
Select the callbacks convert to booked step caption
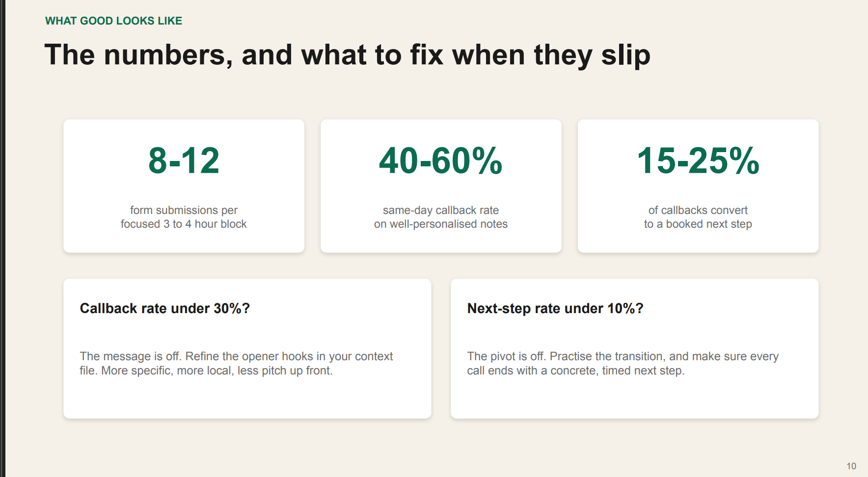tap(698, 217)
